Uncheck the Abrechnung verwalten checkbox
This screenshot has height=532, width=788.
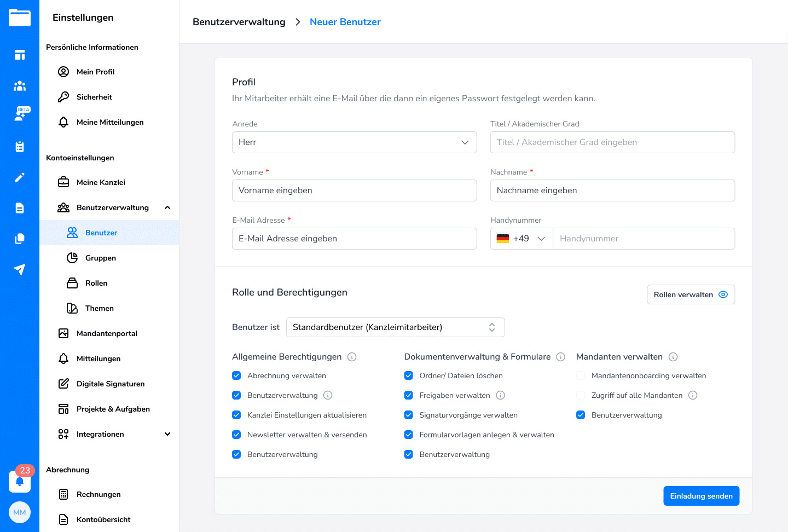click(x=236, y=375)
